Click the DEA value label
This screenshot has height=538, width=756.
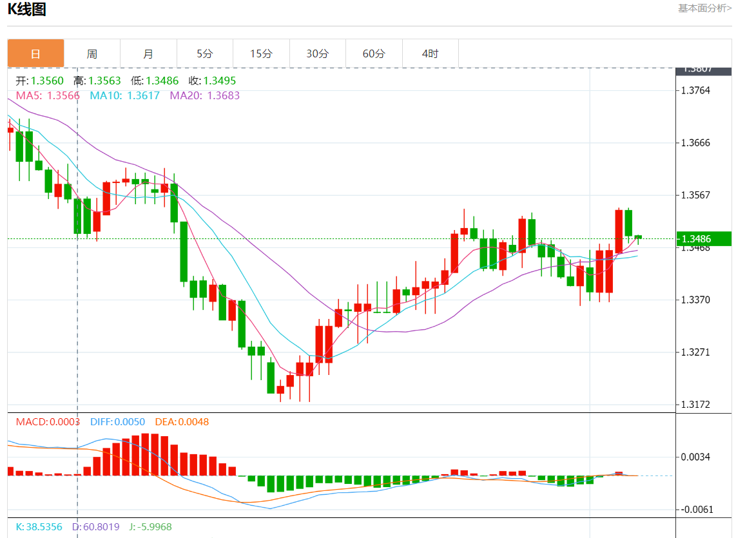[182, 422]
